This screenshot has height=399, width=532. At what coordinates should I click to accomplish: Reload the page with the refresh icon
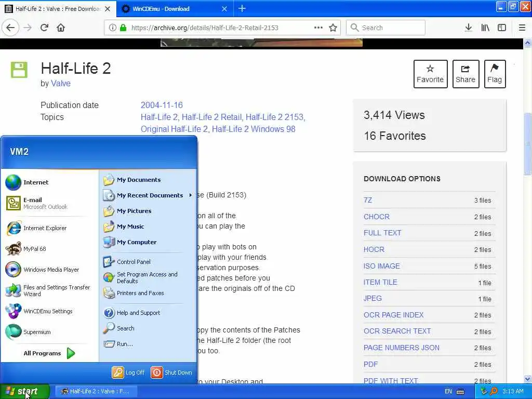tap(44, 28)
